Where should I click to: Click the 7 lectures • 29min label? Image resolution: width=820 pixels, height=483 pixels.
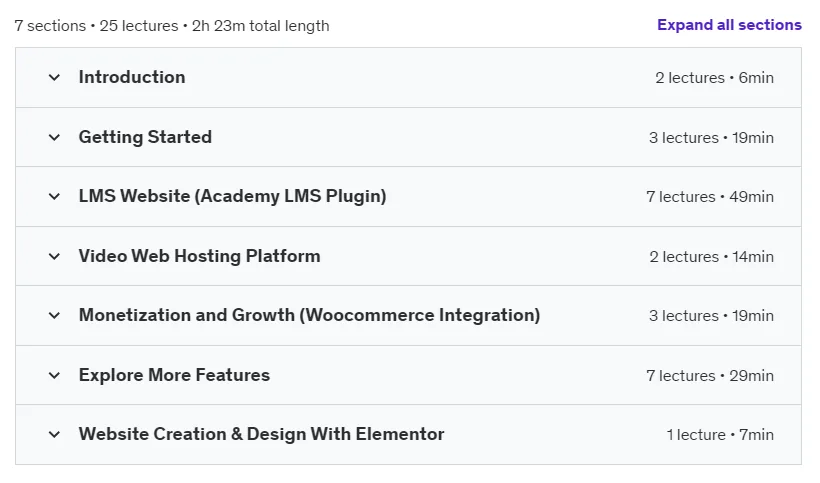click(x=710, y=376)
